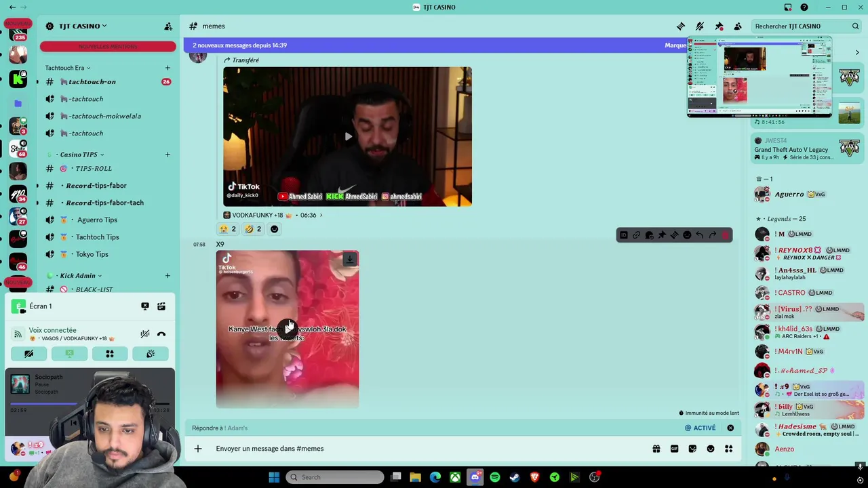This screenshot has width=868, height=488.
Task: Cancel the reply to Adam's
Action: (730, 428)
